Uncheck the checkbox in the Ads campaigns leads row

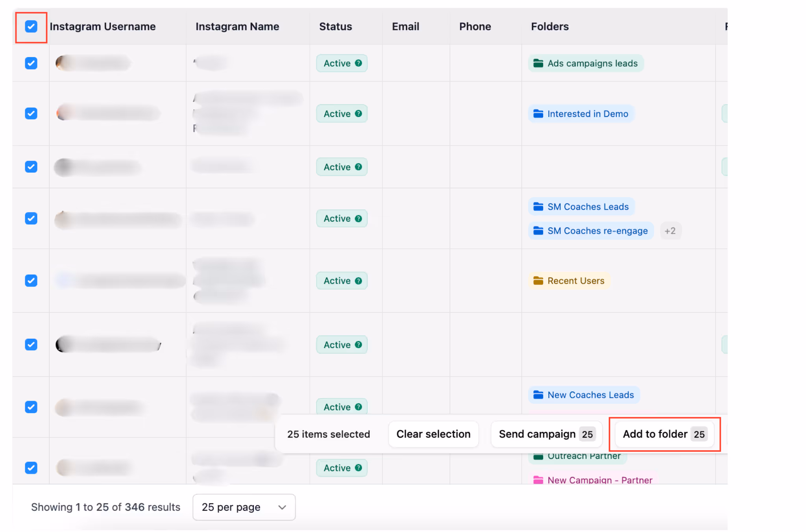(x=31, y=63)
